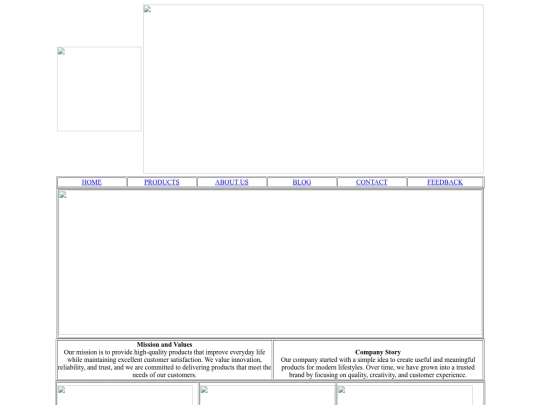This screenshot has width=540, height=405.
Task: Open the HOME navigation link
Action: pyautogui.click(x=92, y=182)
